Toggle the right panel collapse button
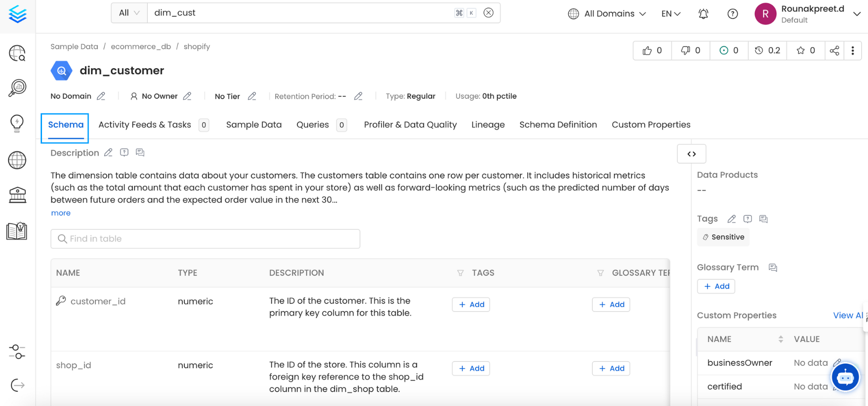This screenshot has height=406, width=868. (x=691, y=154)
